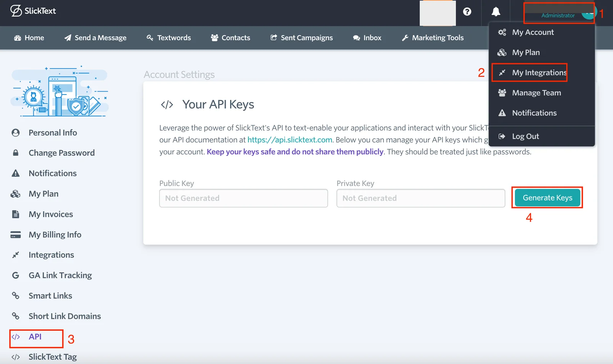
Task: Click the My Billing Info credit card icon
Action: click(16, 235)
